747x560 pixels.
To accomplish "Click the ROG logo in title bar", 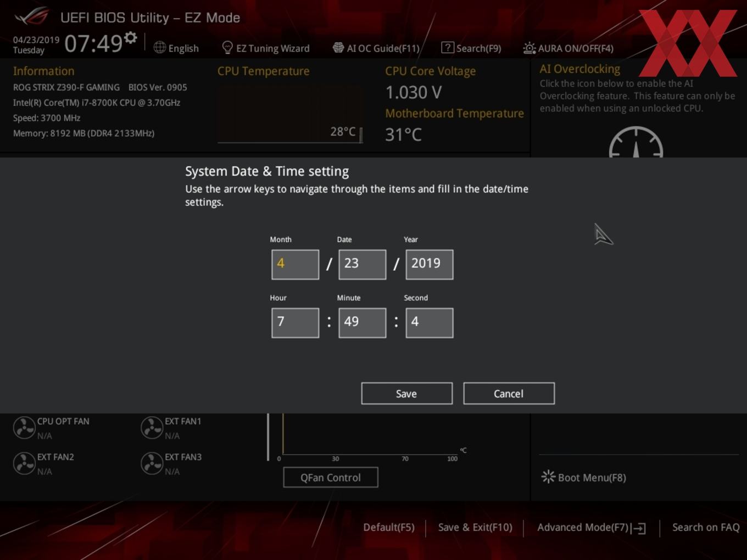I will [x=32, y=16].
